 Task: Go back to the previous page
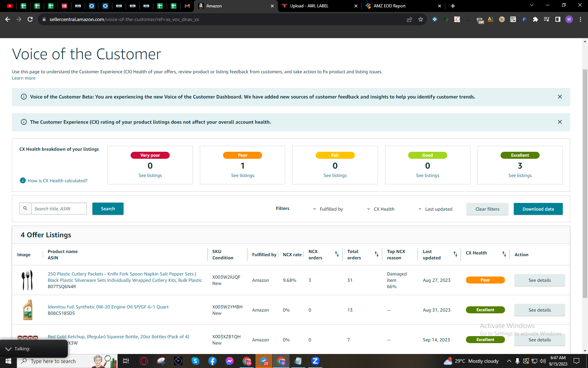tap(8, 19)
